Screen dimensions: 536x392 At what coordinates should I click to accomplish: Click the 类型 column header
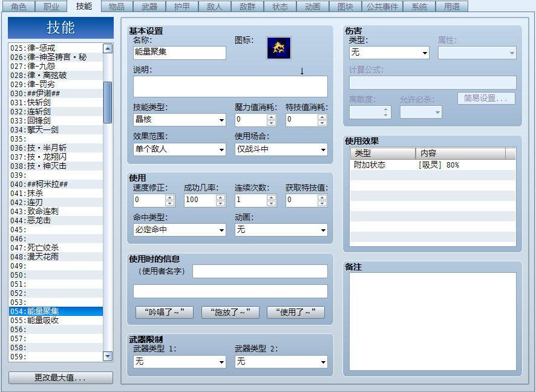pyautogui.click(x=383, y=154)
